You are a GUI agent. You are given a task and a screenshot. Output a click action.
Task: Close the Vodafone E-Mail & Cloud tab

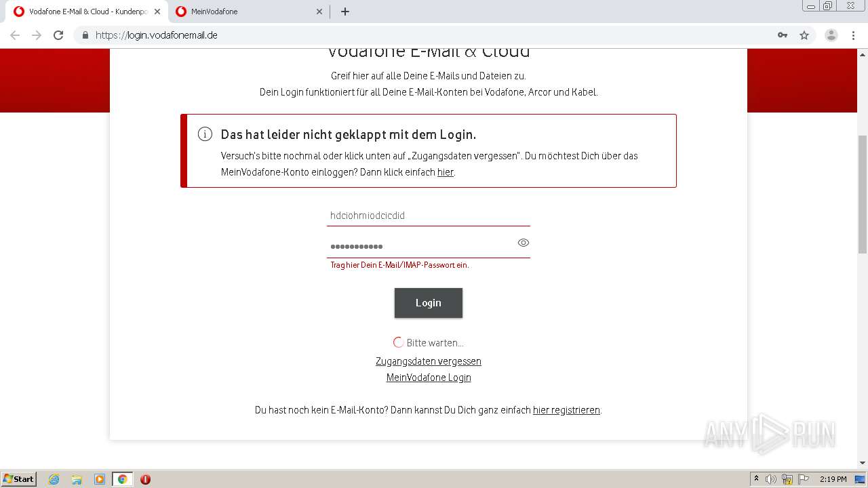[x=157, y=12]
